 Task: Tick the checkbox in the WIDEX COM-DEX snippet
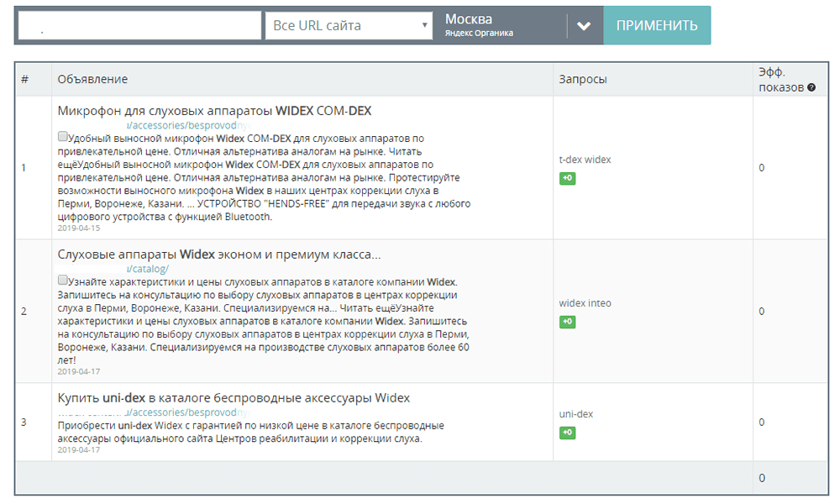pos(63,136)
